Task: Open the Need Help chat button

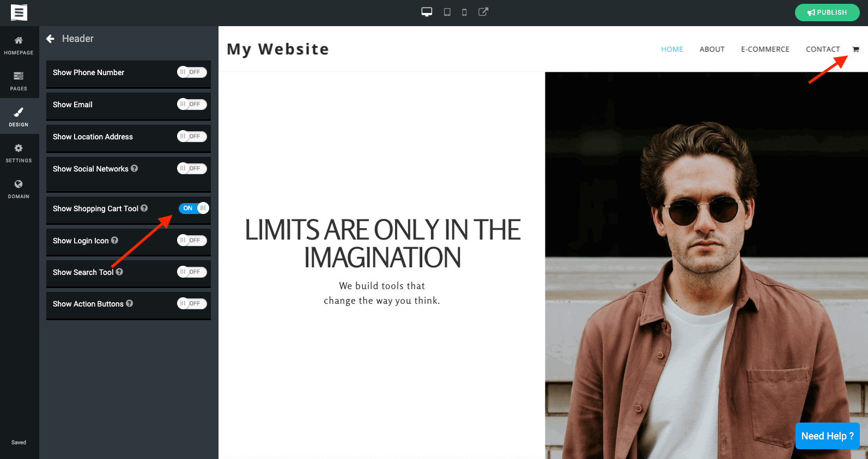Action: point(827,436)
